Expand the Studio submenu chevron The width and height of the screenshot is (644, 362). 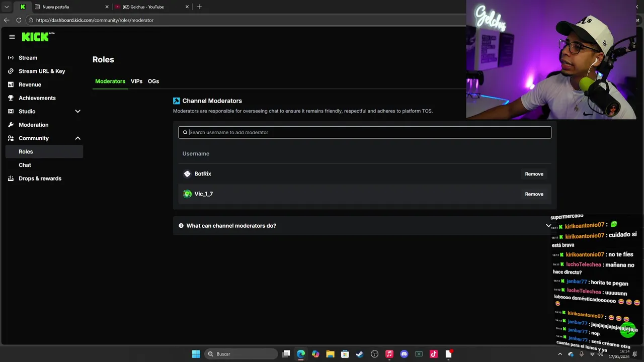[77, 112]
